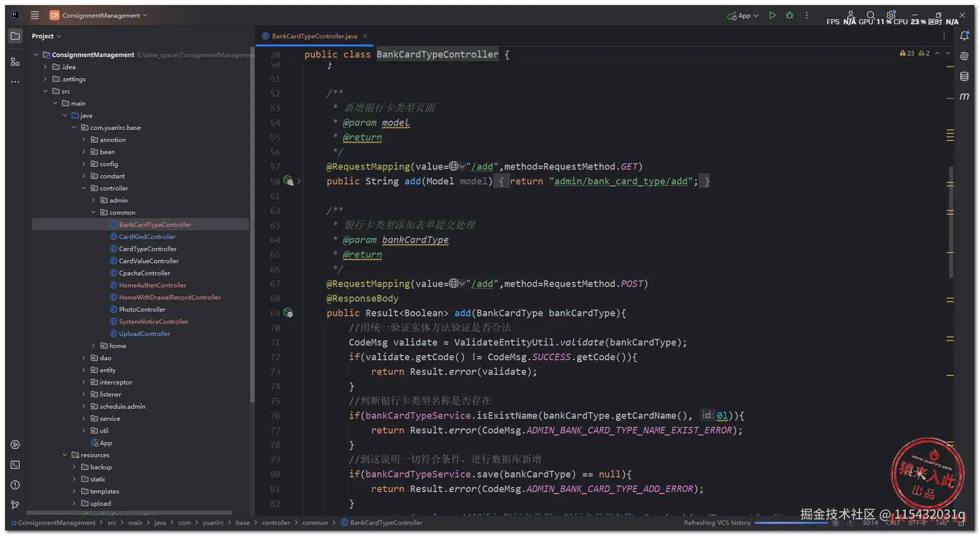Click the project tree horizontal scrollbar

(129, 513)
